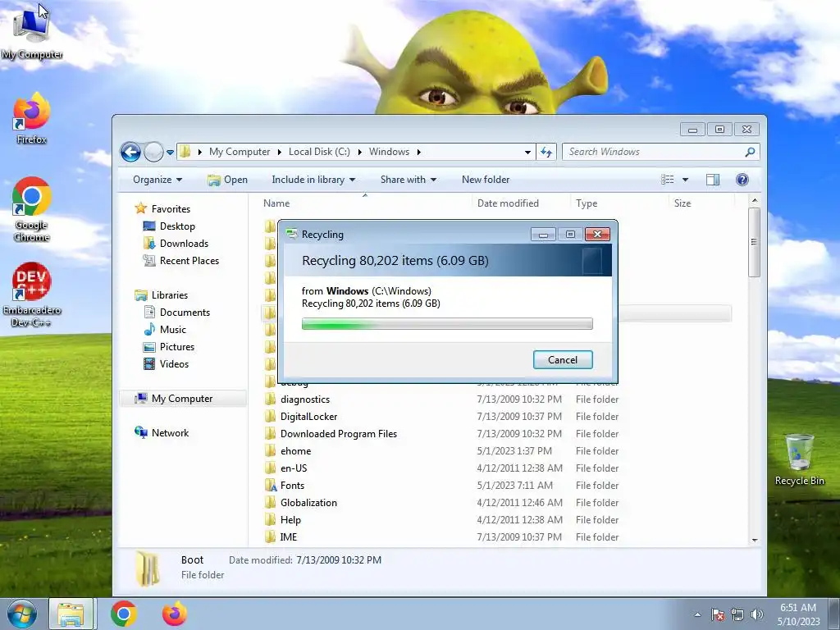
Task: Show hidden tray icons arrow
Action: coord(697,614)
